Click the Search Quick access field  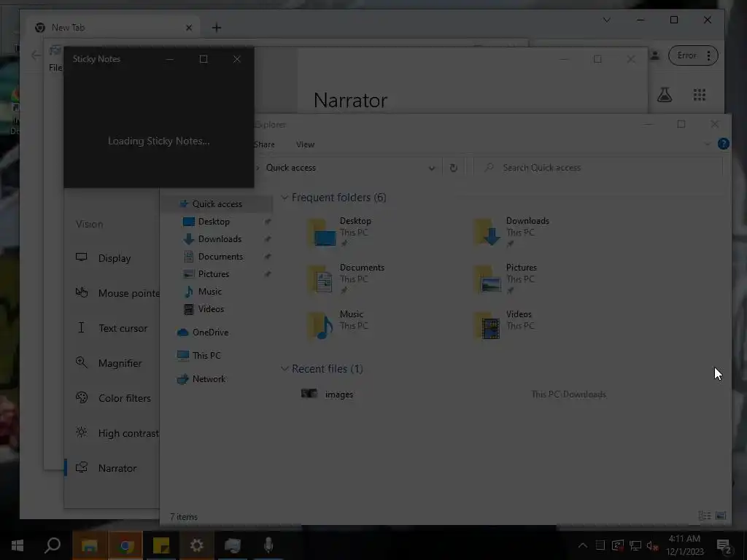pos(599,168)
